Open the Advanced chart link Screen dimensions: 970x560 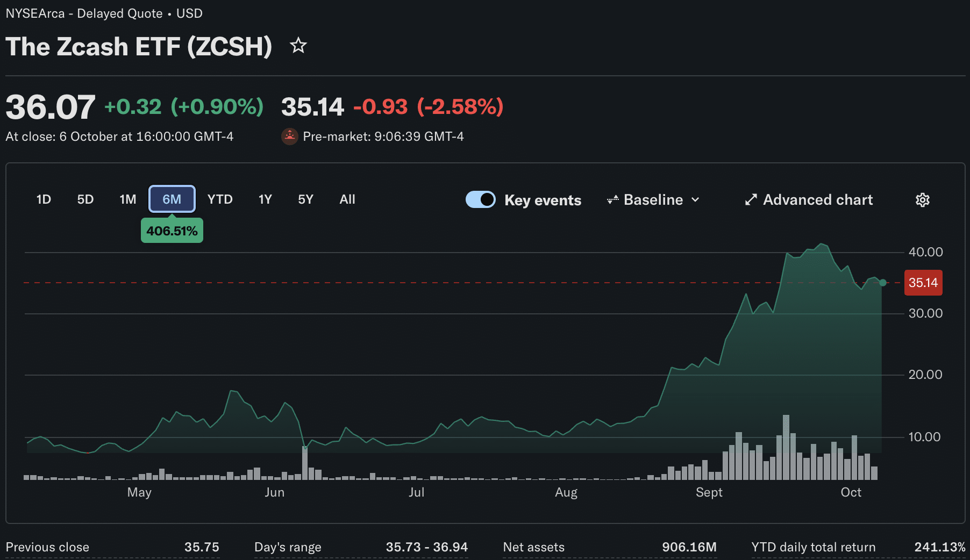coord(809,200)
